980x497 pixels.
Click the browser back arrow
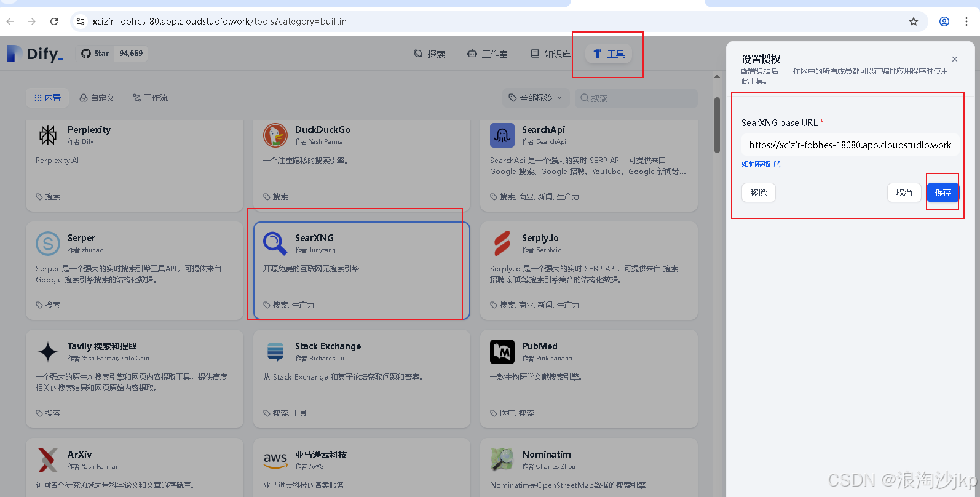point(10,22)
